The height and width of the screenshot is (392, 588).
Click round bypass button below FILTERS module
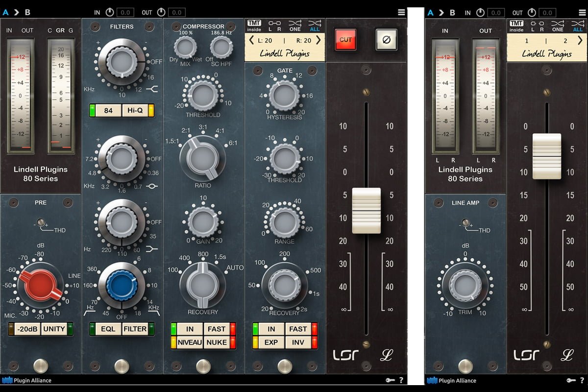tap(122, 366)
